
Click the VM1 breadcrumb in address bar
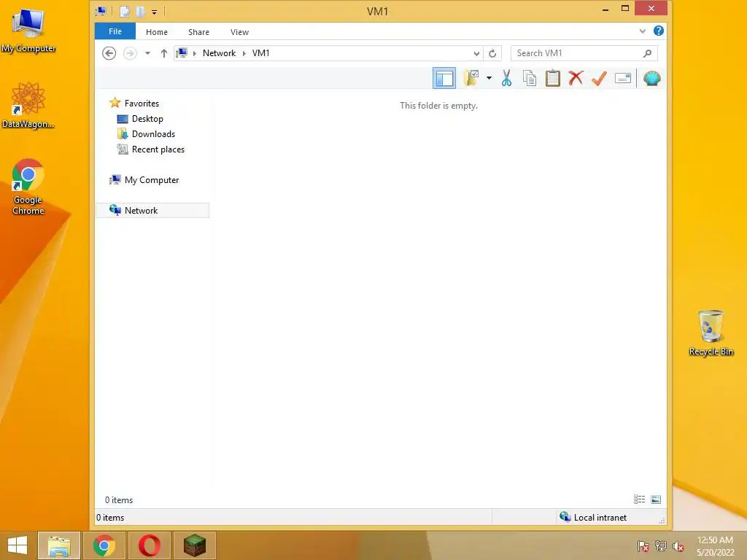pyautogui.click(x=260, y=52)
